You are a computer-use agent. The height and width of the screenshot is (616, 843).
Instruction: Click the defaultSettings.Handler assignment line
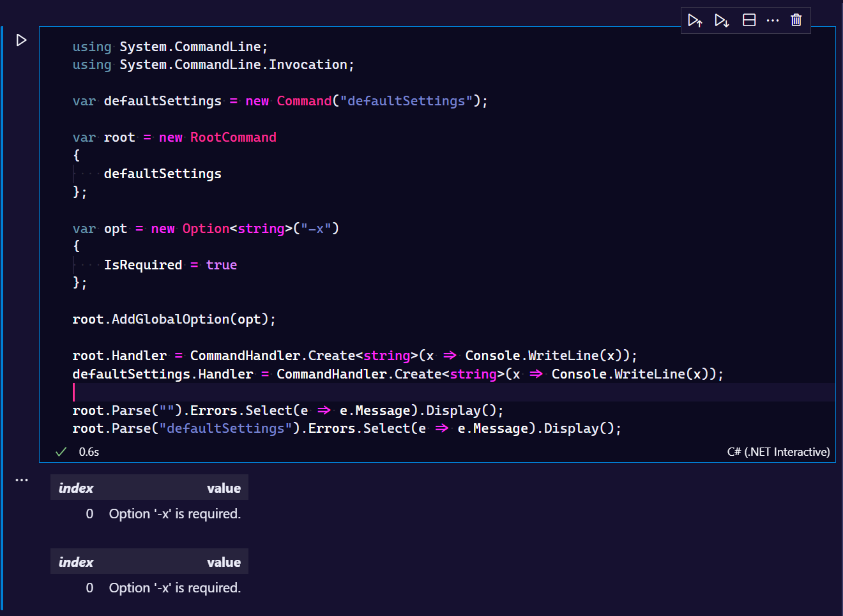[x=398, y=374]
